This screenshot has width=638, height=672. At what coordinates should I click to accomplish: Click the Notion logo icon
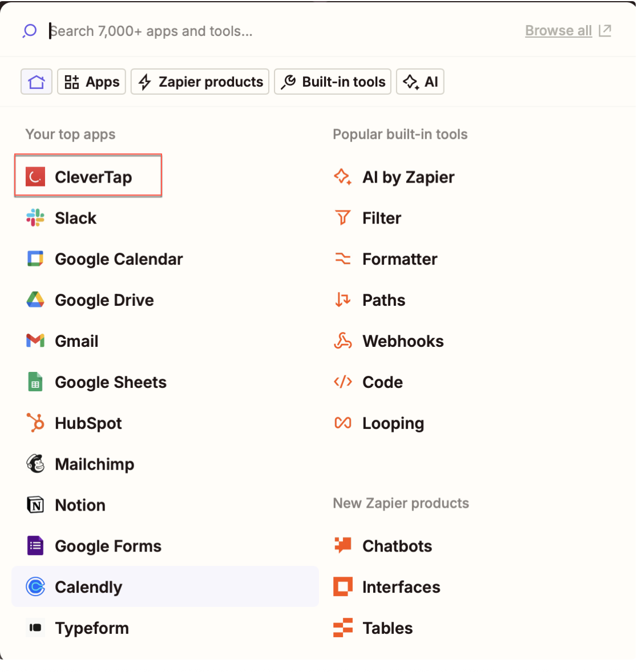click(x=35, y=505)
